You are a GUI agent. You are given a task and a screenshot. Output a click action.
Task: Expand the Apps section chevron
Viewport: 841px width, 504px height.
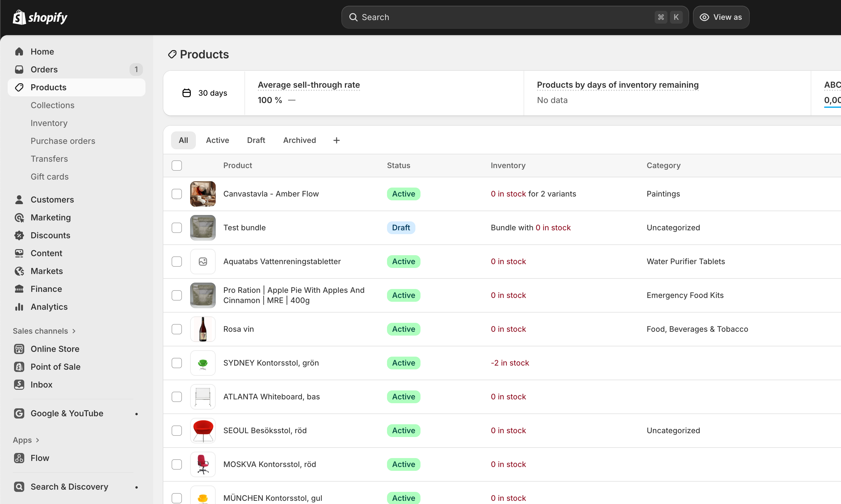[x=38, y=440]
